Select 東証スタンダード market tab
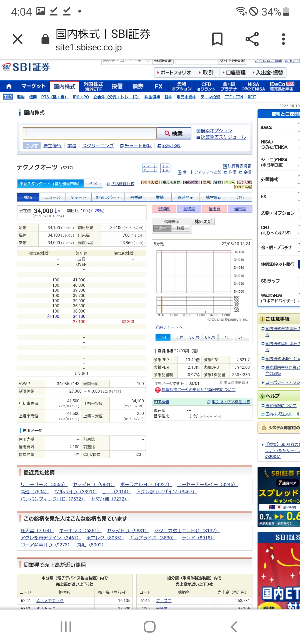300x644 pixels. point(51,184)
